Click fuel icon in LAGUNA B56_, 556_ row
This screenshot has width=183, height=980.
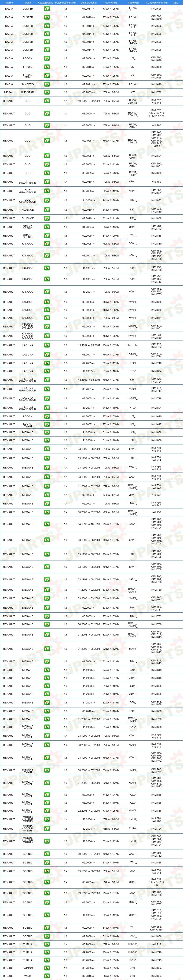tap(47, 345)
